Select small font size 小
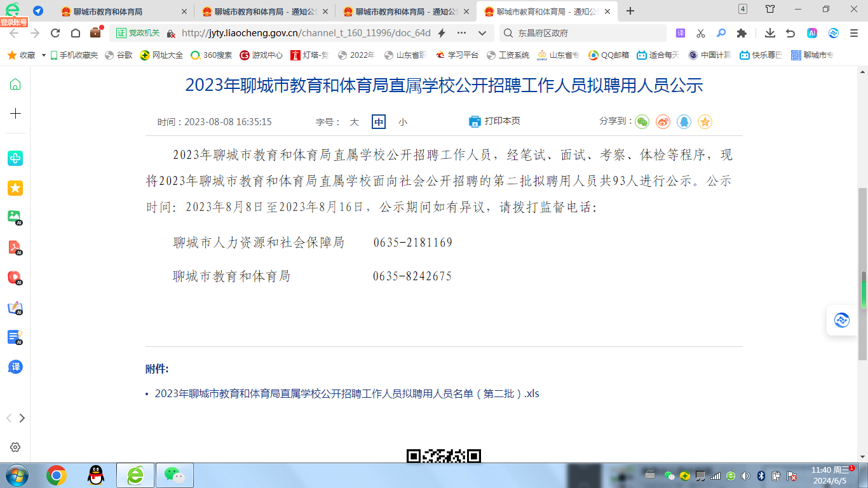This screenshot has width=868, height=488. (x=403, y=121)
